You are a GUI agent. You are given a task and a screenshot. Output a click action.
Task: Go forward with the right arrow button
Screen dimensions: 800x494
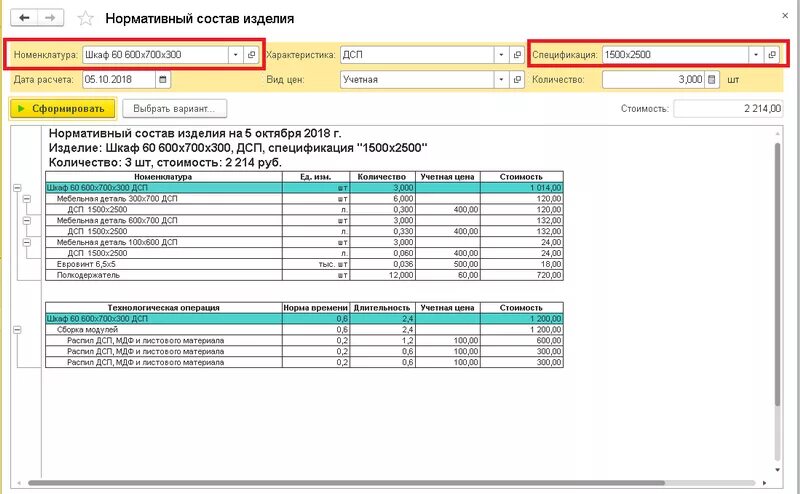coord(51,18)
